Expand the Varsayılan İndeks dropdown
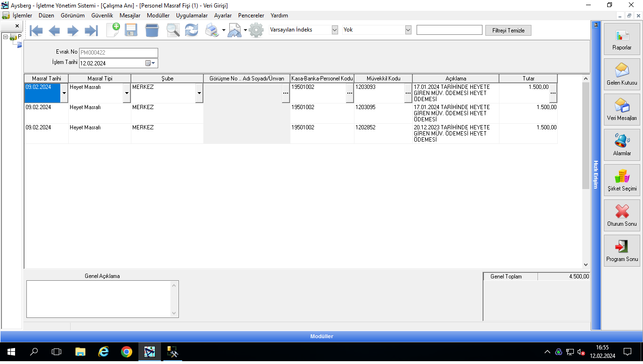 coord(335,30)
